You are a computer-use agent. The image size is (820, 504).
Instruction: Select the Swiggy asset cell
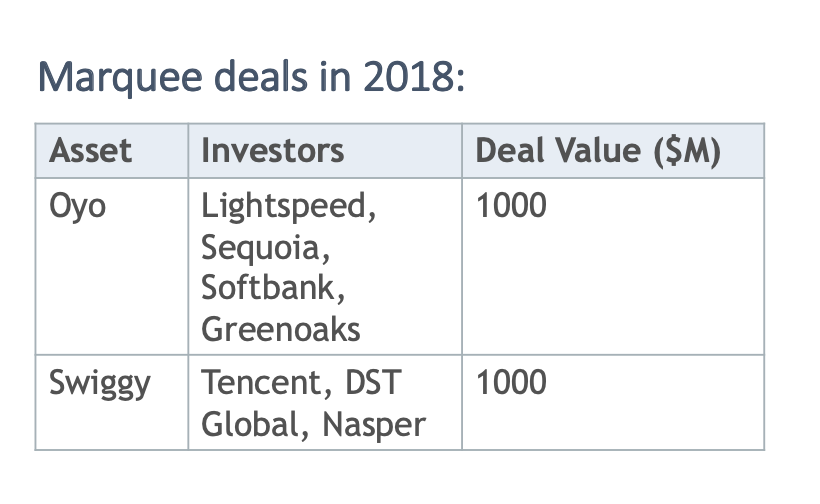(x=100, y=383)
